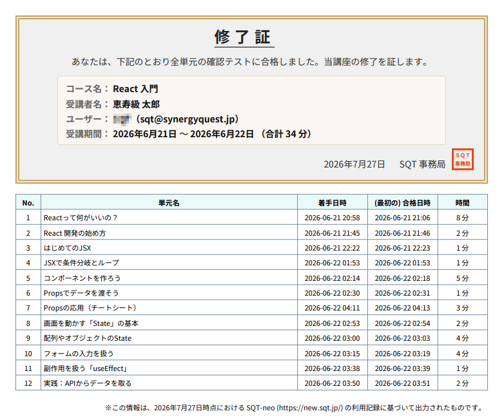Select unit 'フォームの入力を扱う'
504x420 pixels.
coord(79,354)
